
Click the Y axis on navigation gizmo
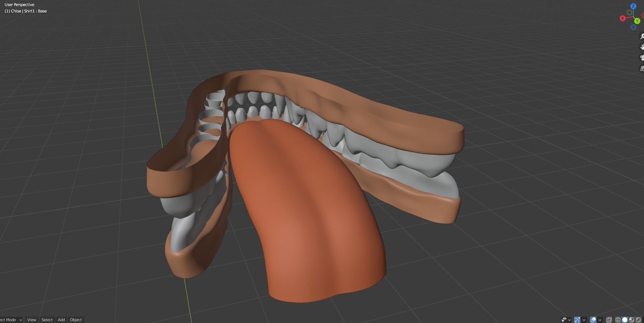(x=637, y=21)
